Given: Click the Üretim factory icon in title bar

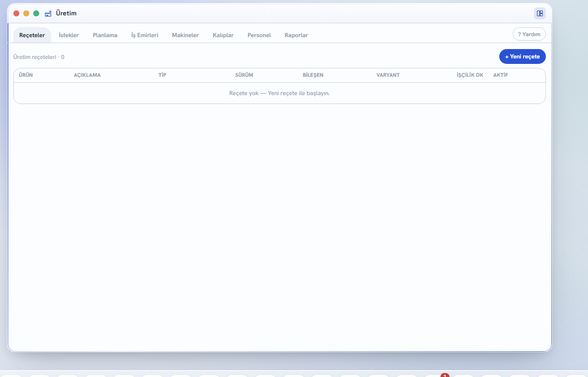Looking at the screenshot, I should [x=48, y=13].
